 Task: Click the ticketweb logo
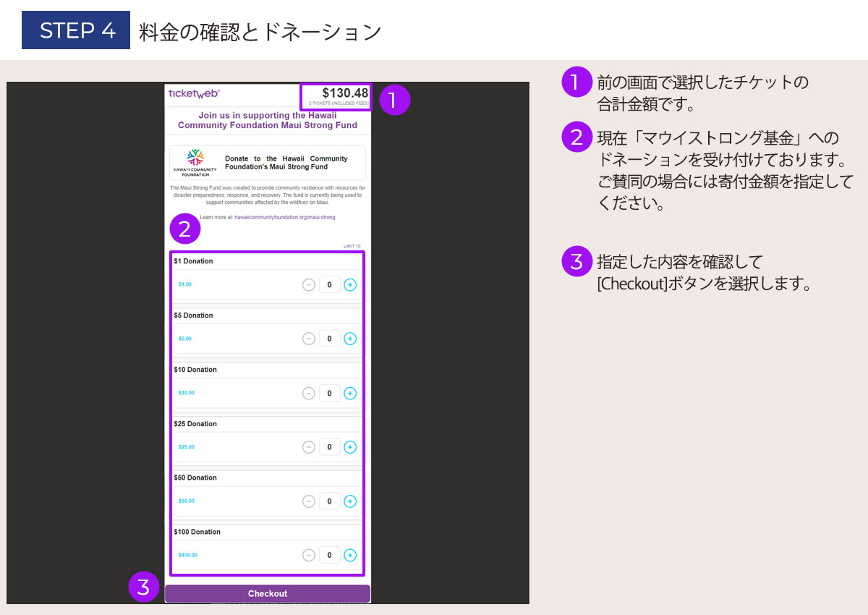tap(194, 93)
